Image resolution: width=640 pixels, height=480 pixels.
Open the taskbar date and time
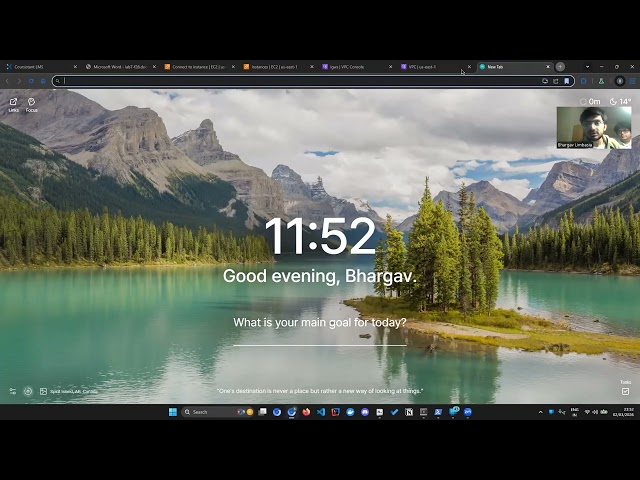(624, 412)
